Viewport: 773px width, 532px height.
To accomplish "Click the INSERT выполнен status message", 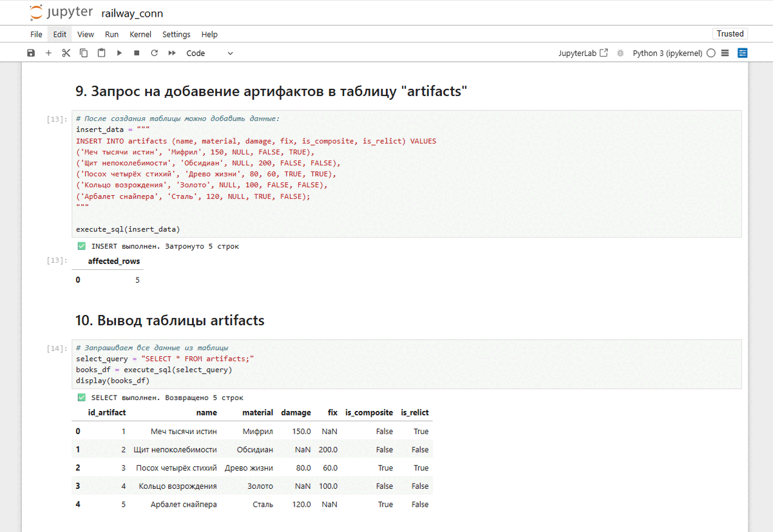I will (158, 246).
